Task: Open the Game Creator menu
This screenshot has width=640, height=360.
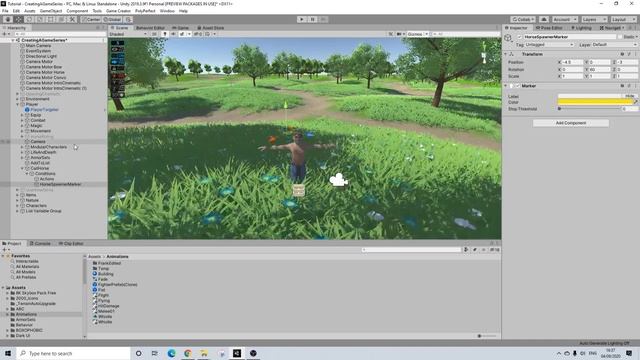Action: coord(118,11)
